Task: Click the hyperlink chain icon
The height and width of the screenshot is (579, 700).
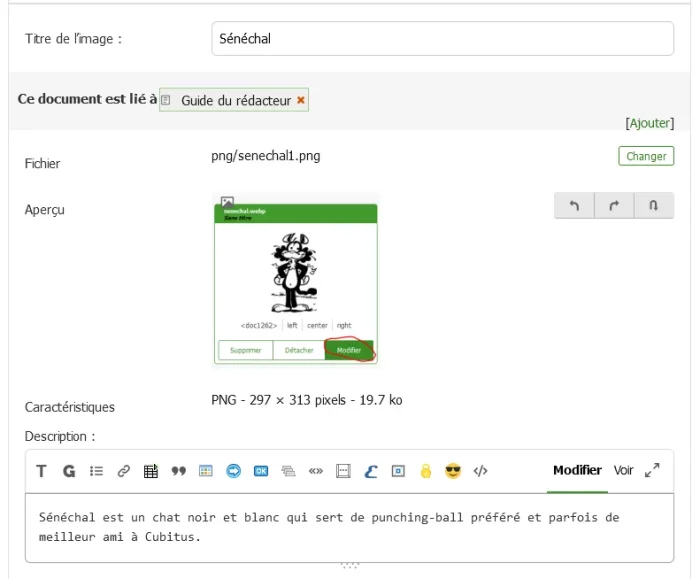Action: click(x=124, y=471)
